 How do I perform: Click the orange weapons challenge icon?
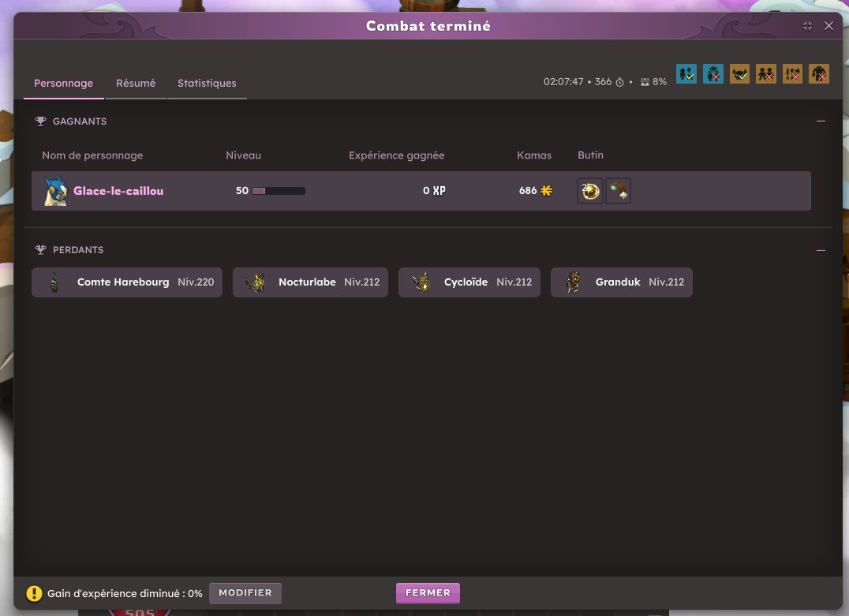[792, 73]
